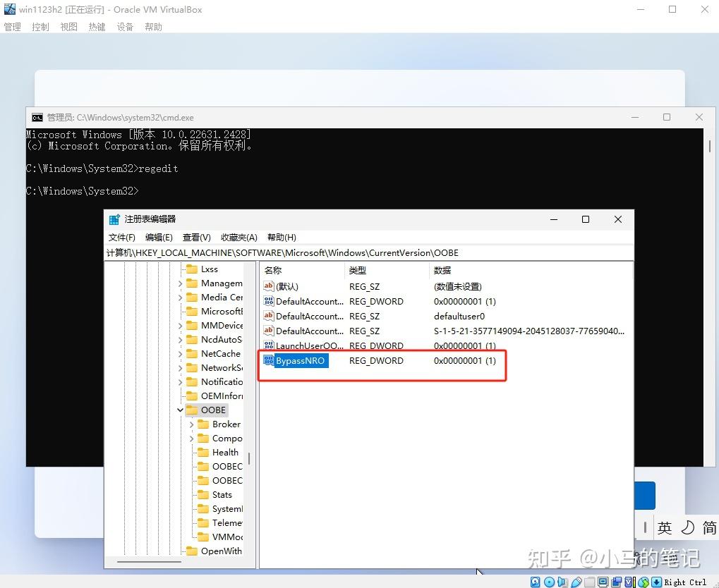The image size is (719, 588).
Task: Click the VirtualBox audio status icon
Action: click(562, 581)
